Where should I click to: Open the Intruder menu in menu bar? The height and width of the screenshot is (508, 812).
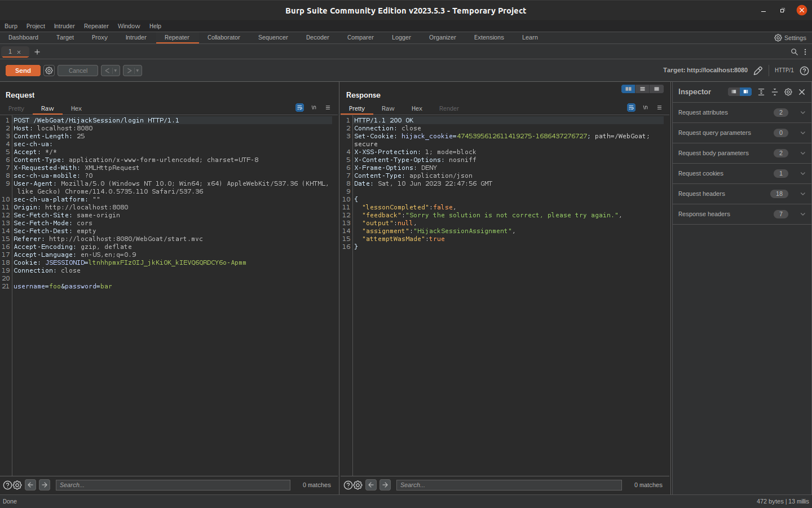click(64, 26)
